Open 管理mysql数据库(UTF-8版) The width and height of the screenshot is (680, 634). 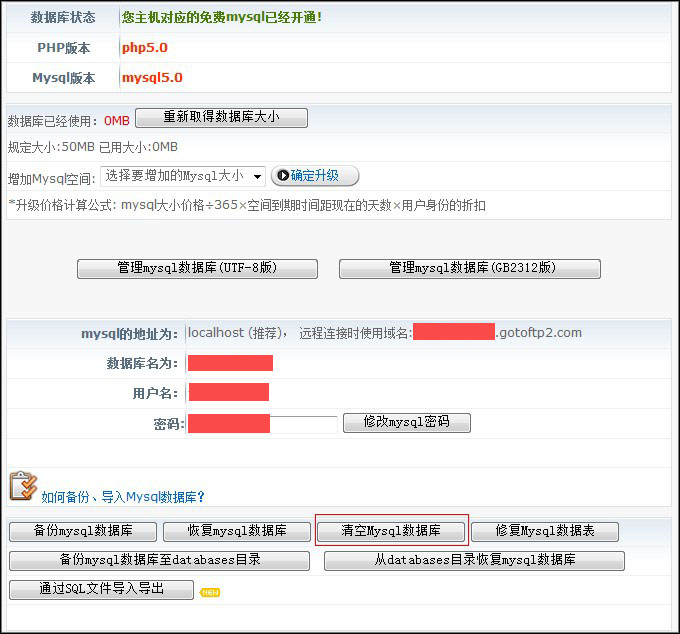click(197, 268)
